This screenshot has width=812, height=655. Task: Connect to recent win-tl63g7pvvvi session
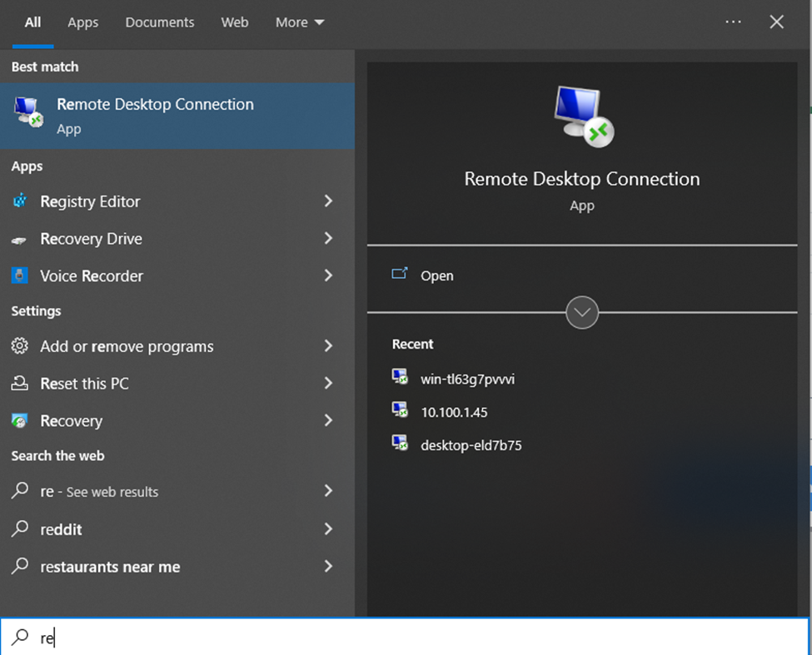pos(467,379)
